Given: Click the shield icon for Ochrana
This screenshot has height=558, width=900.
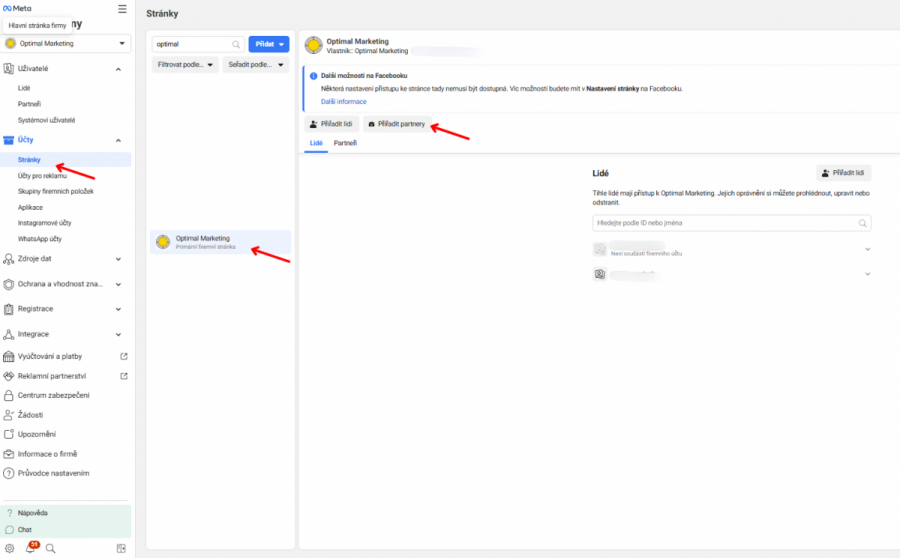Looking at the screenshot, I should click(9, 284).
